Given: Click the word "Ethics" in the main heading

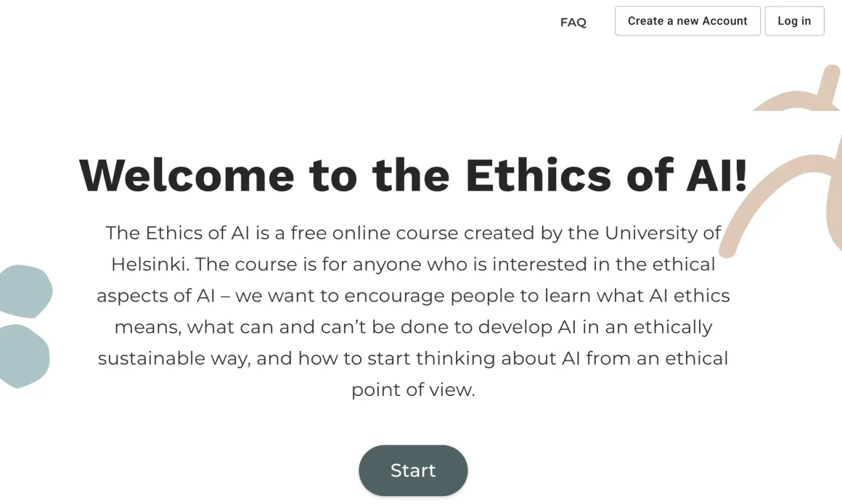Looking at the screenshot, I should [538, 175].
